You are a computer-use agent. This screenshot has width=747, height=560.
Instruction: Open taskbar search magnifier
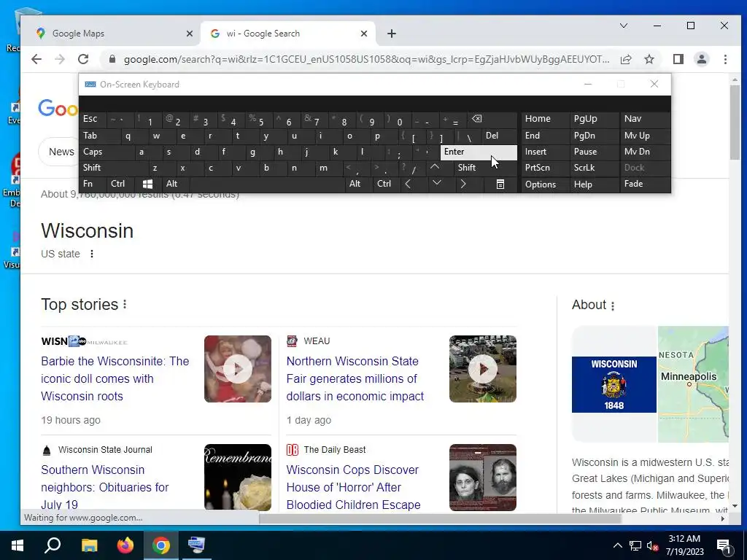53,545
